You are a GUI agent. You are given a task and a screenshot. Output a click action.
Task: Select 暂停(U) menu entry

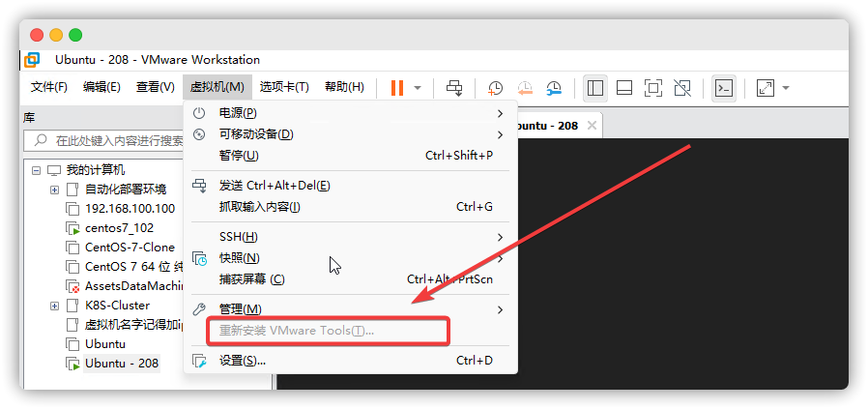351,155
